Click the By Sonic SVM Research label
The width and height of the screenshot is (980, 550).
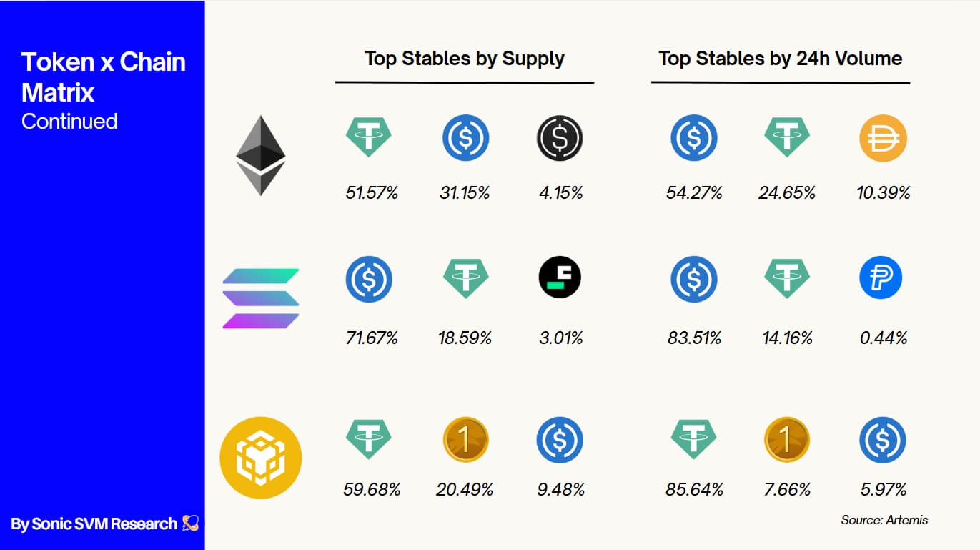click(94, 524)
